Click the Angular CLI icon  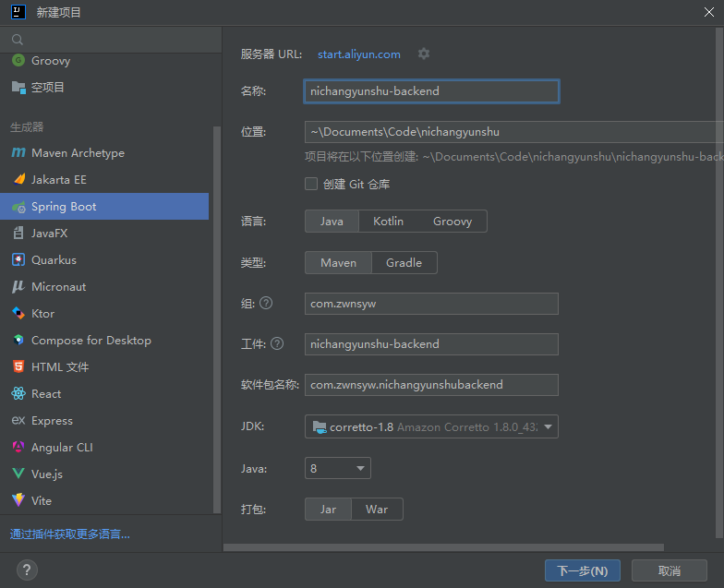pyautogui.click(x=18, y=447)
